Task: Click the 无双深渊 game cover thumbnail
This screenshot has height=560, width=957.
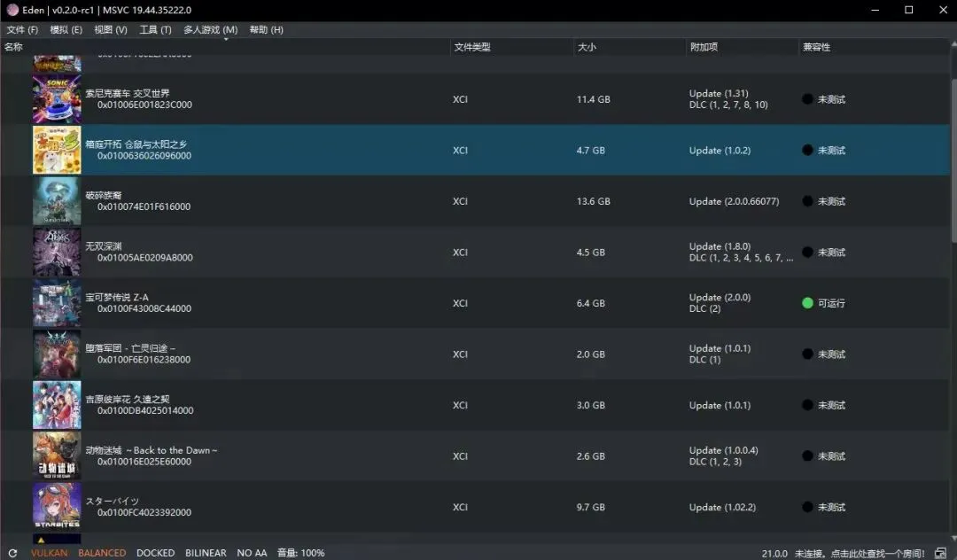Action: pos(57,252)
